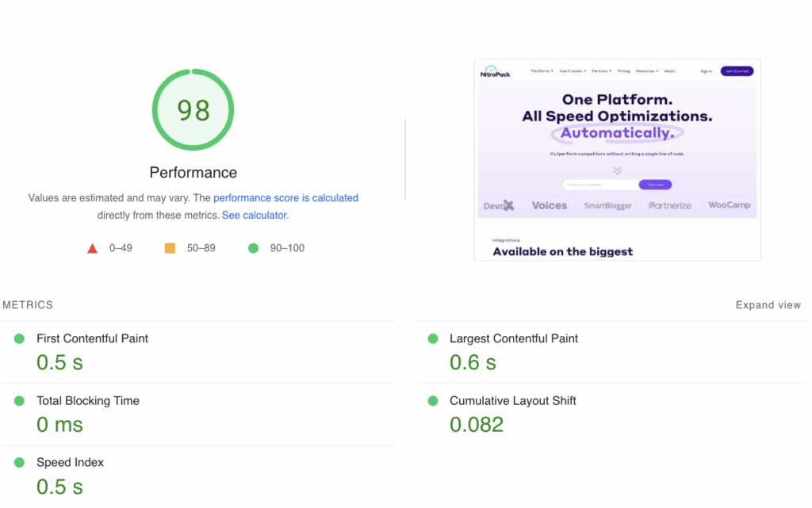The width and height of the screenshot is (812, 508).
Task: Open the Platforms dropdown in the thumbnail navbar
Action: [542, 71]
